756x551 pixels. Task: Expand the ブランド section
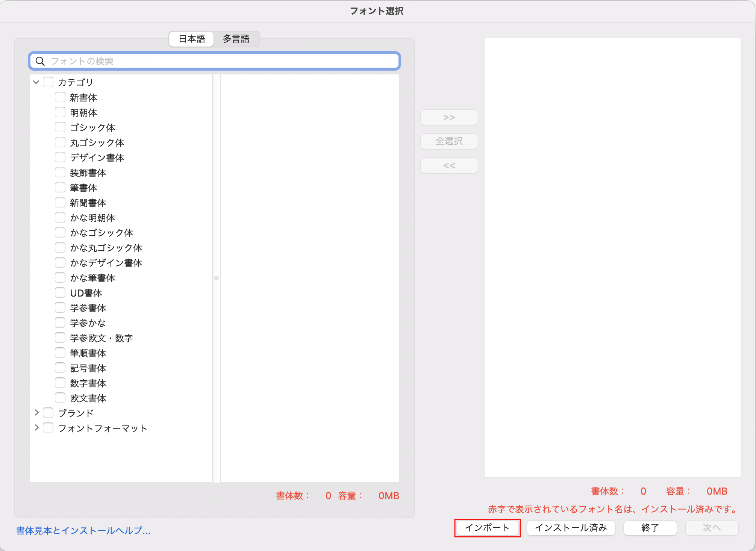[36, 412]
